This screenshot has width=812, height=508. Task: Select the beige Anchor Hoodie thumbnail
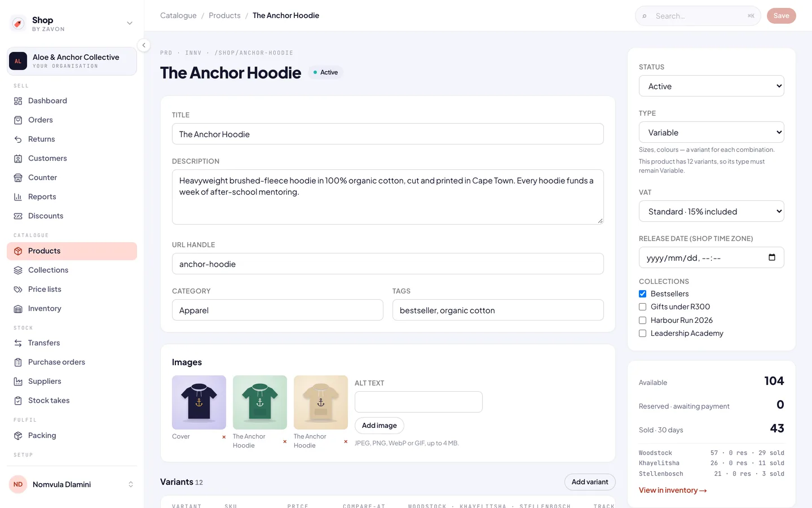(x=321, y=402)
